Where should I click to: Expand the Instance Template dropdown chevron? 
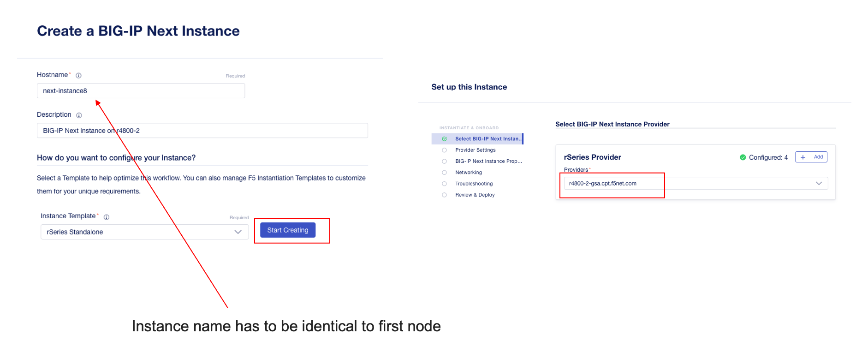(238, 232)
